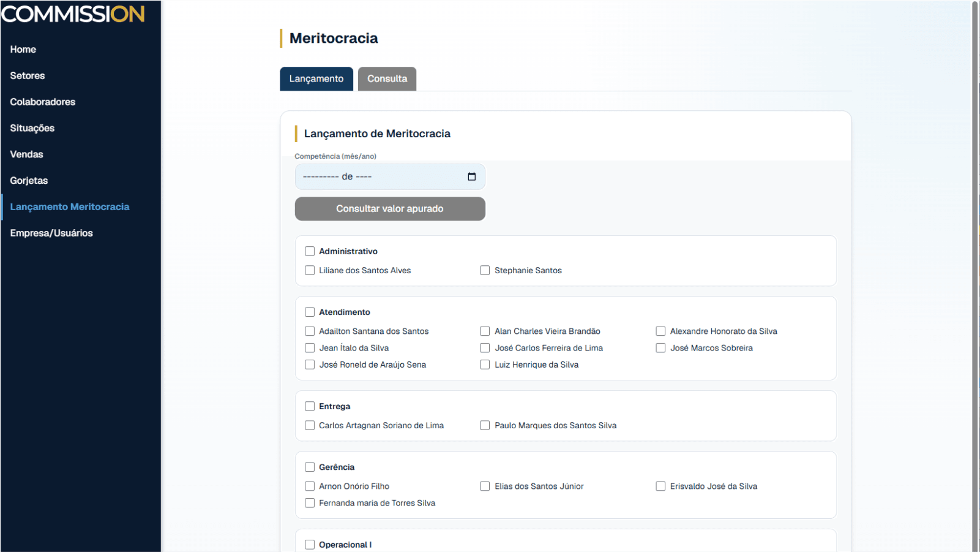The image size is (980, 552).
Task: Navigate to Situações
Action: 32,128
